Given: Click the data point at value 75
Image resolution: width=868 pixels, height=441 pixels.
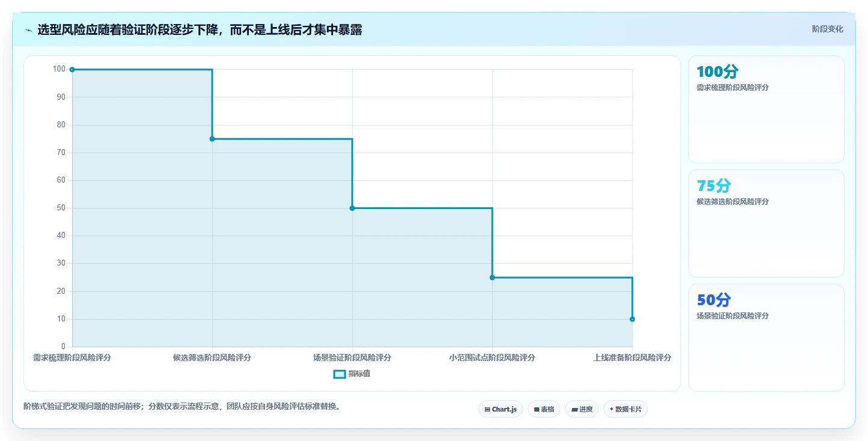Looking at the screenshot, I should (x=212, y=139).
